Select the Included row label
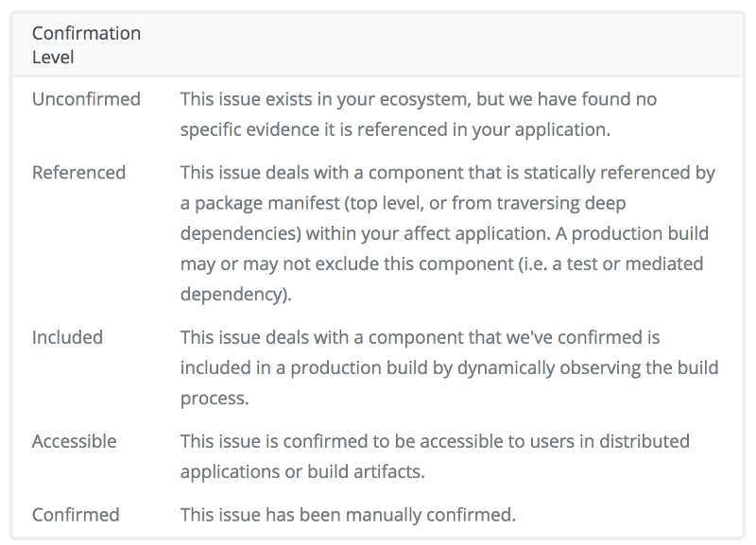Image resolution: width=756 pixels, height=545 pixels. click(67, 337)
